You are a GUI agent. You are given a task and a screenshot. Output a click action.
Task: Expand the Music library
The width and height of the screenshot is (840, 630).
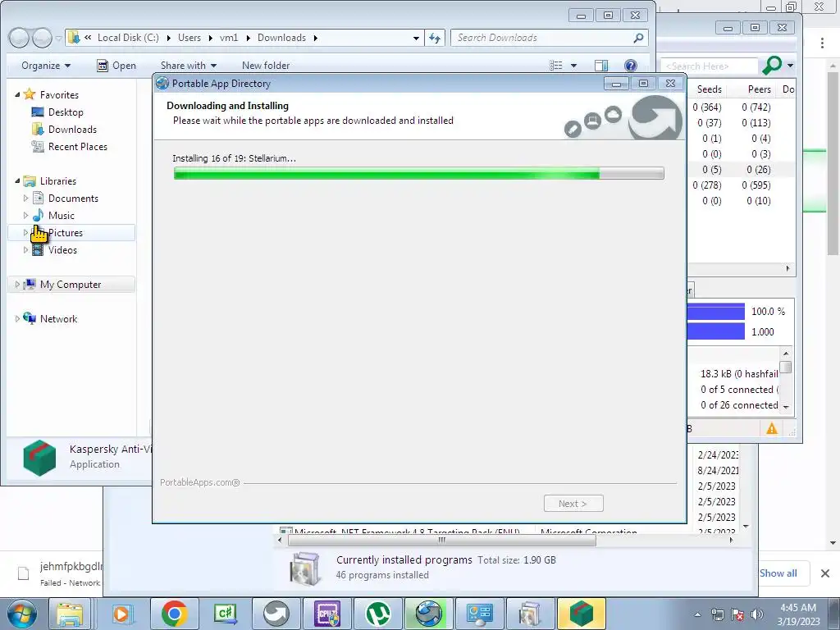pos(25,216)
